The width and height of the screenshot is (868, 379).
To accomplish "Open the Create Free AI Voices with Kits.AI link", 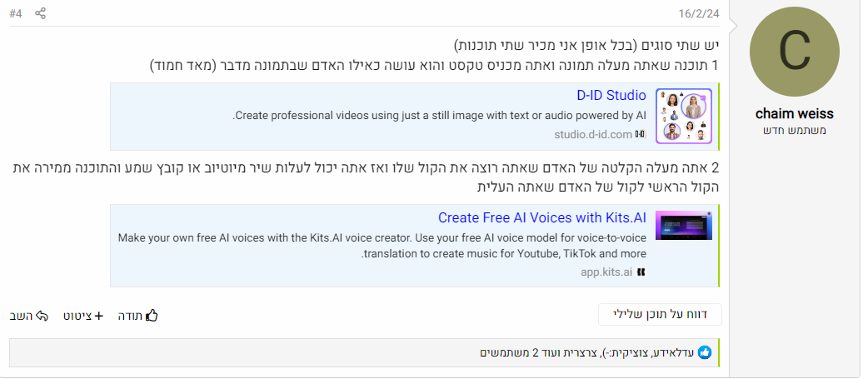I will point(542,217).
